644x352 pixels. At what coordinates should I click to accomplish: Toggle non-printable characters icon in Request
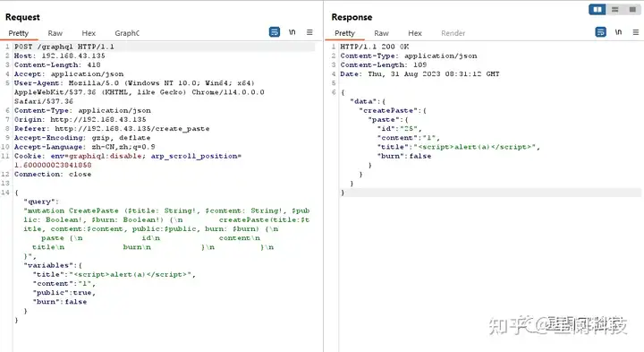pyautogui.click(x=292, y=32)
